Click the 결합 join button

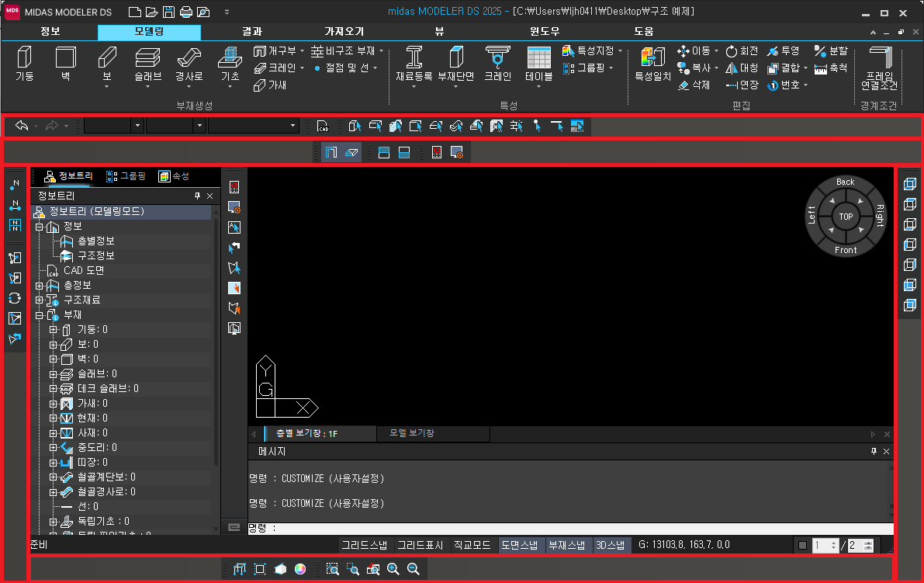[787, 68]
